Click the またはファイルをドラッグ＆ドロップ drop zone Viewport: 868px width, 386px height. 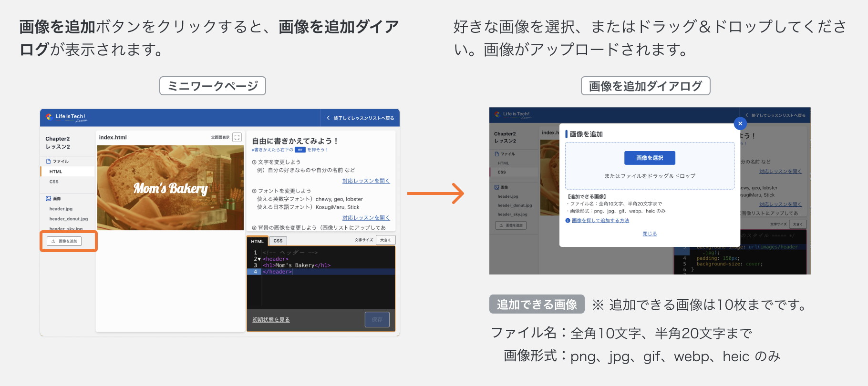click(650, 166)
